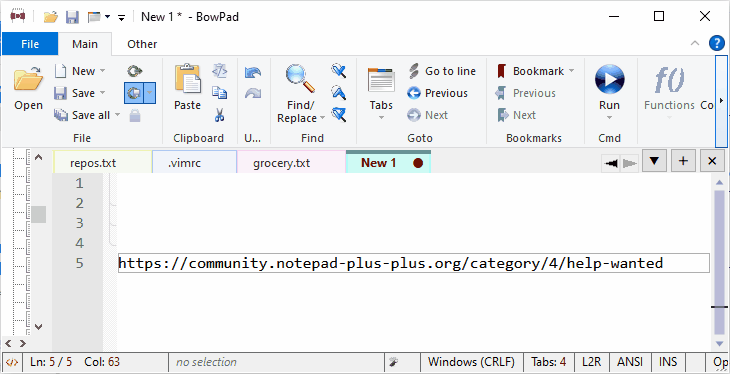Switch to the repos.txt tab
The height and width of the screenshot is (374, 730).
103,163
